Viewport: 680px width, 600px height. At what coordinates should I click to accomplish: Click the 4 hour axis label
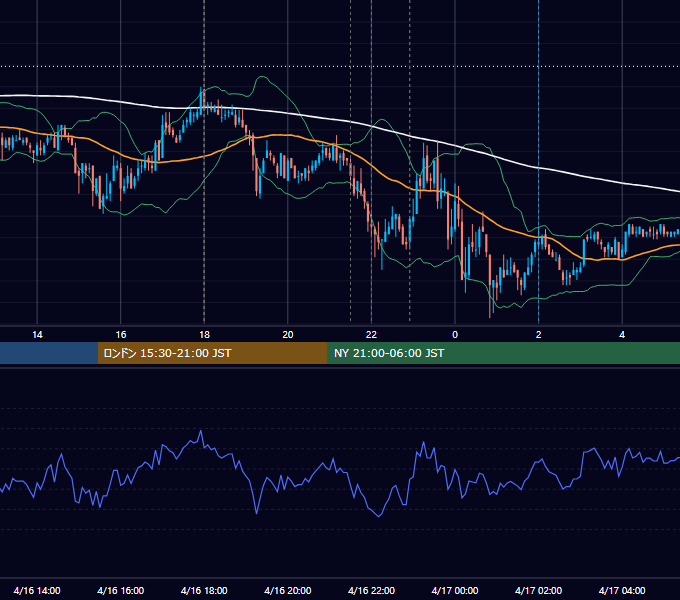[622, 335]
